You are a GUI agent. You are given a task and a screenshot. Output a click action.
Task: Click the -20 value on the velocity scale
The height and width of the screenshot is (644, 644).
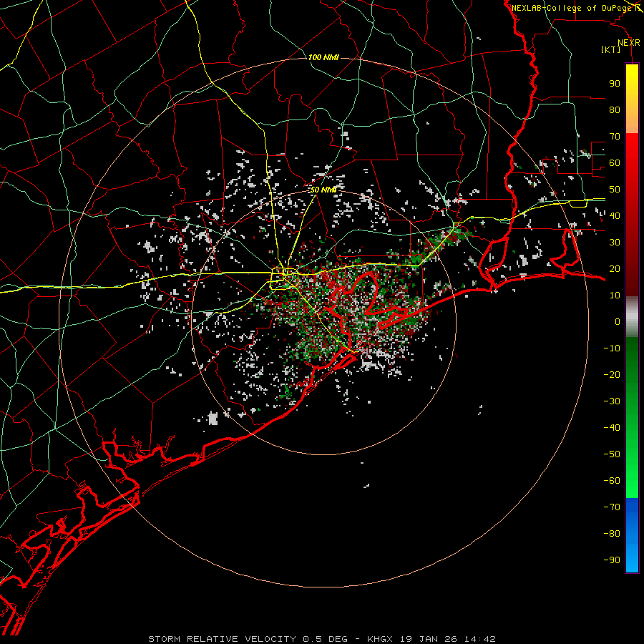612,374
